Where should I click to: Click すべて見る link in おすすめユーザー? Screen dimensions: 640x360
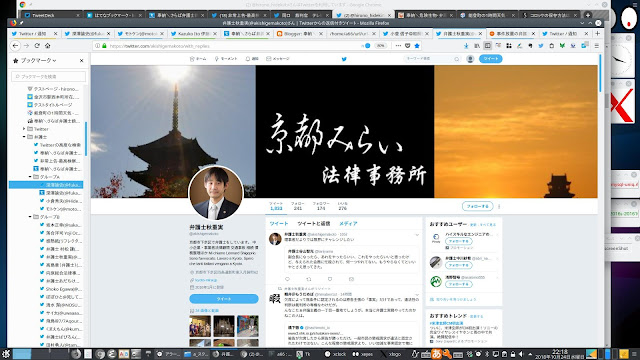click(488, 225)
